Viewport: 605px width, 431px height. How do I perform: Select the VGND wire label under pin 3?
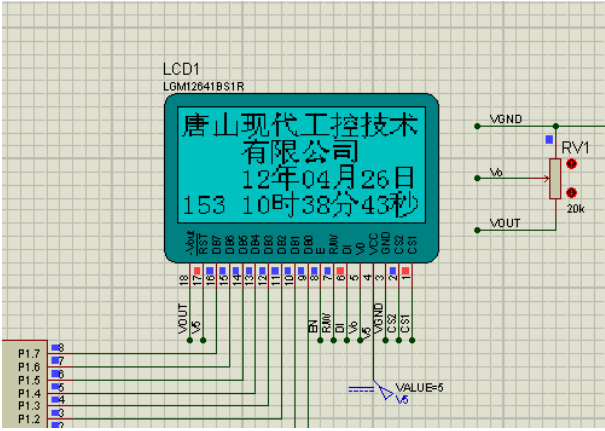[x=379, y=318]
